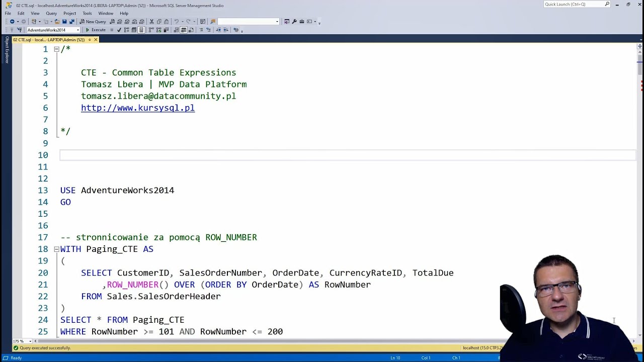Open the 175% zoom level control
This screenshot has width=644, height=362.
tap(21, 341)
